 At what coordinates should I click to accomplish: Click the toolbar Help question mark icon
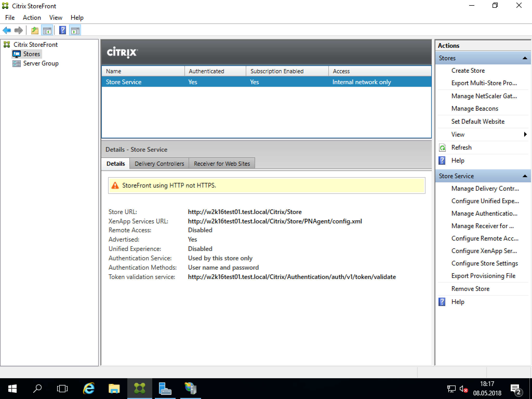63,30
